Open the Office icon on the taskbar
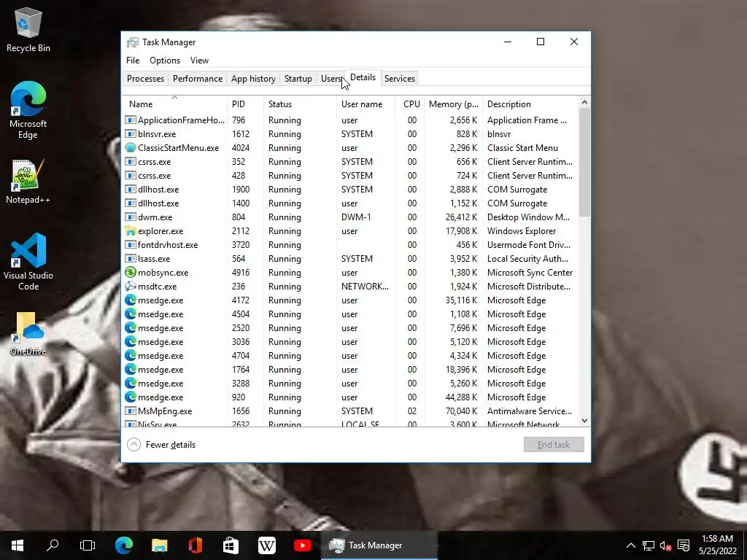Image resolution: width=747 pixels, height=560 pixels. click(196, 545)
